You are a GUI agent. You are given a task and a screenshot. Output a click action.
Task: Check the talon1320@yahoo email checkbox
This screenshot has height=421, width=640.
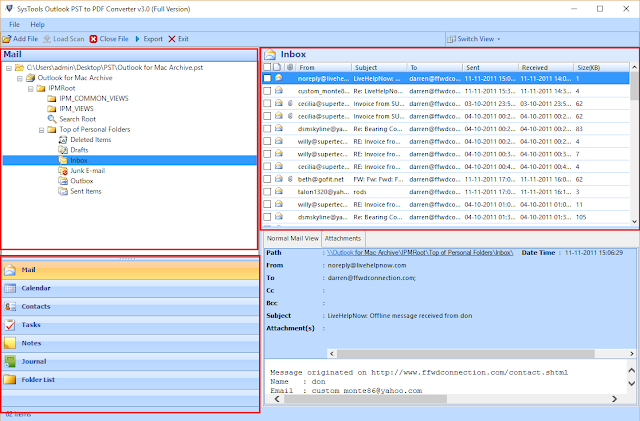click(267, 192)
